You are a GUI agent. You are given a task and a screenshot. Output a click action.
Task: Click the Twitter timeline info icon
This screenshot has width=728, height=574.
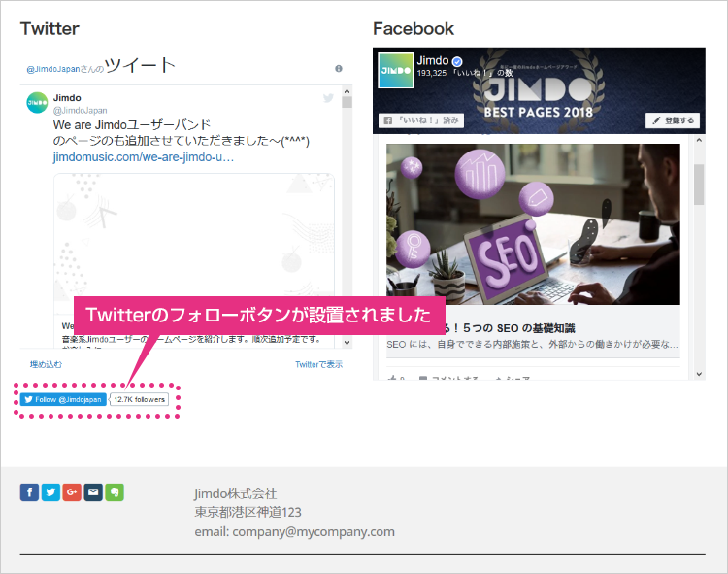coord(339,69)
